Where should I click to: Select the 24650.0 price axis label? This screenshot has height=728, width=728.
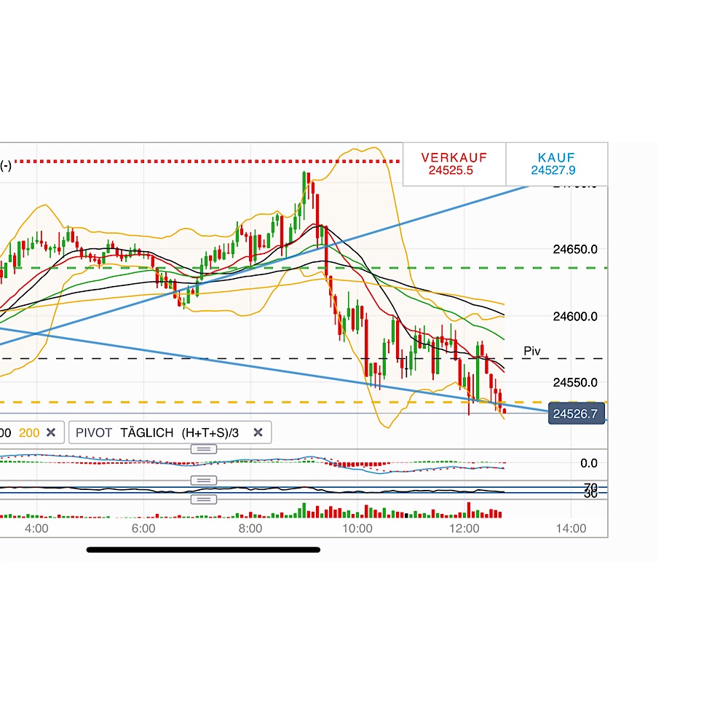tap(574, 249)
